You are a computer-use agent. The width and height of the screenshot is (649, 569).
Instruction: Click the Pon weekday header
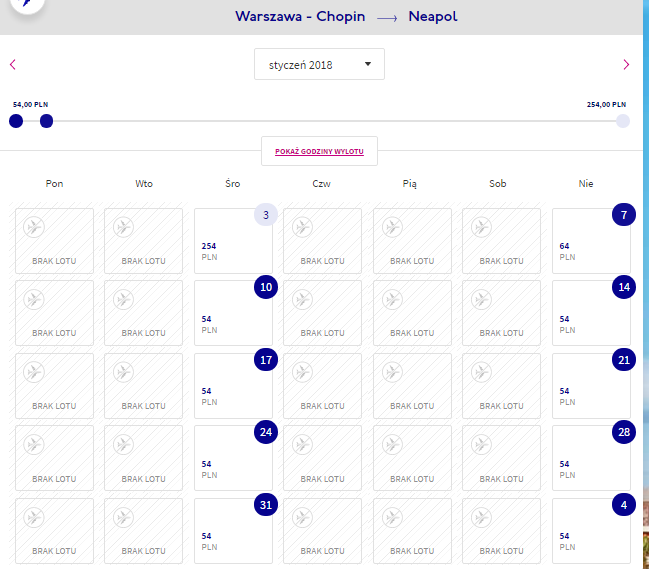54,183
